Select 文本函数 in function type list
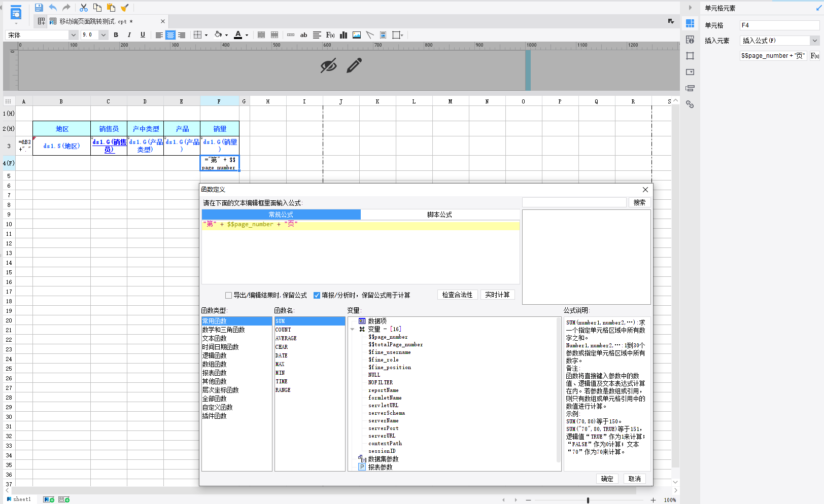 point(215,338)
